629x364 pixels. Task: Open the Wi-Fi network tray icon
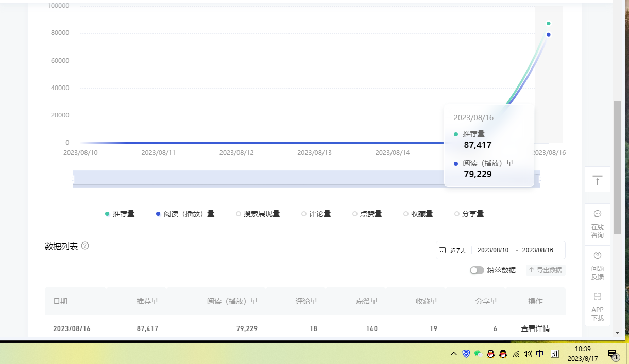tap(516, 354)
